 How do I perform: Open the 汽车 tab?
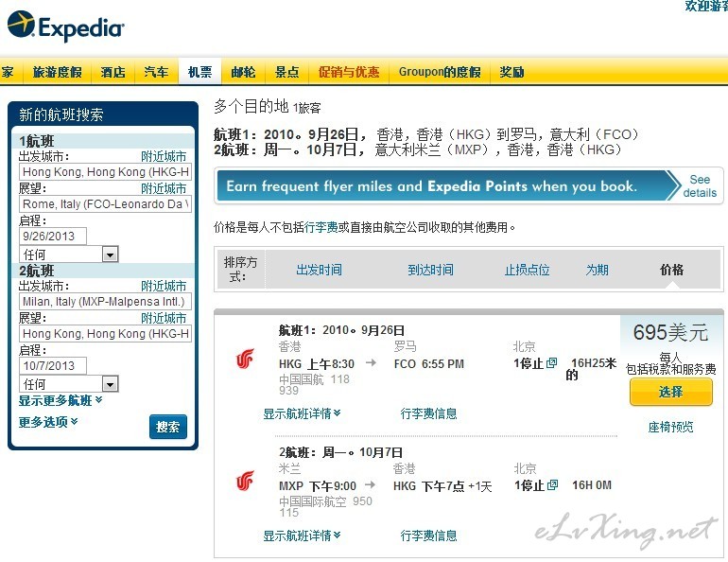click(156, 72)
